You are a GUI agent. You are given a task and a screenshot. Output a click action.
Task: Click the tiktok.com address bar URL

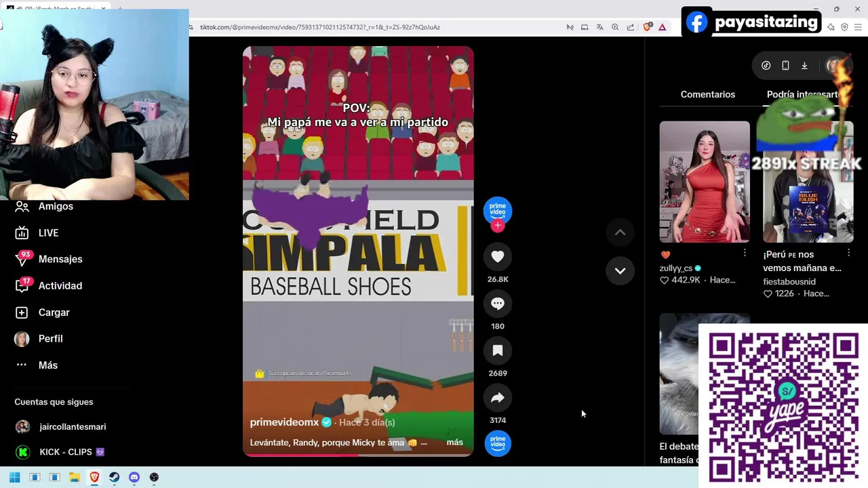click(x=320, y=27)
